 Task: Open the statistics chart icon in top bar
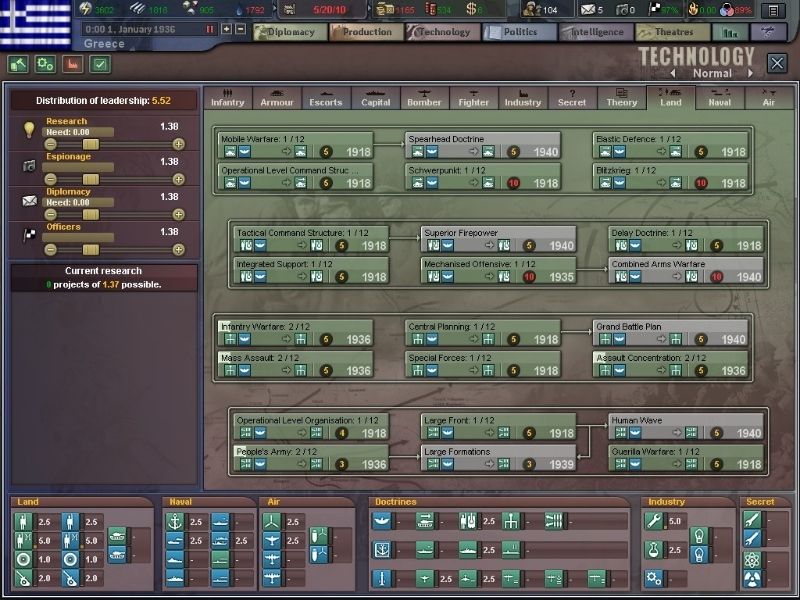(x=730, y=32)
